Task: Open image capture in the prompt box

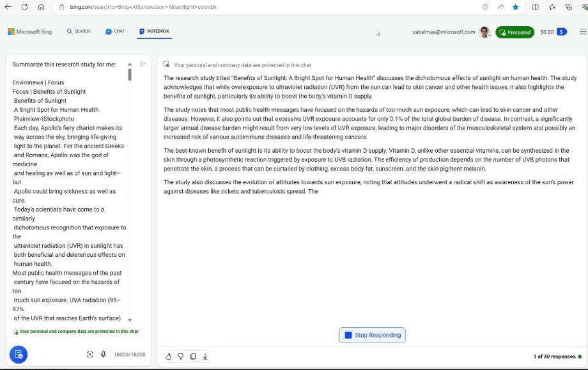Action: 90,354
